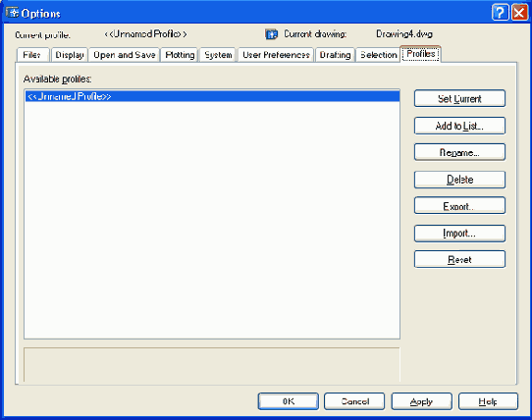Viewport: 532px width, 420px height.
Task: Open Help for Options dialog
Action: [488, 401]
